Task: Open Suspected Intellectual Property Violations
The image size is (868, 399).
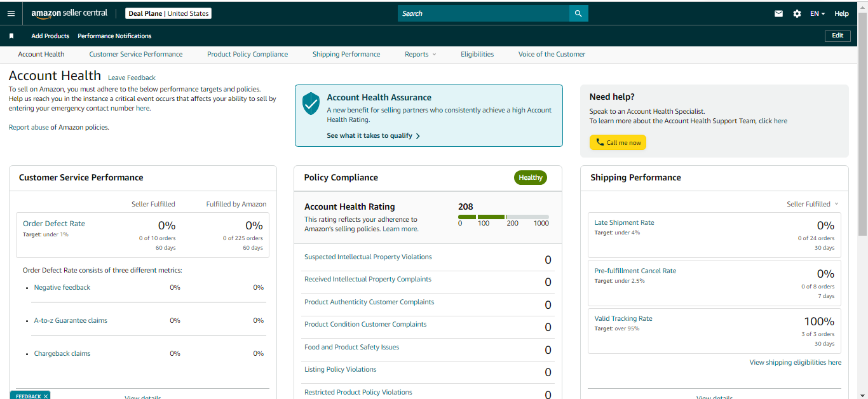Action: 368,257
